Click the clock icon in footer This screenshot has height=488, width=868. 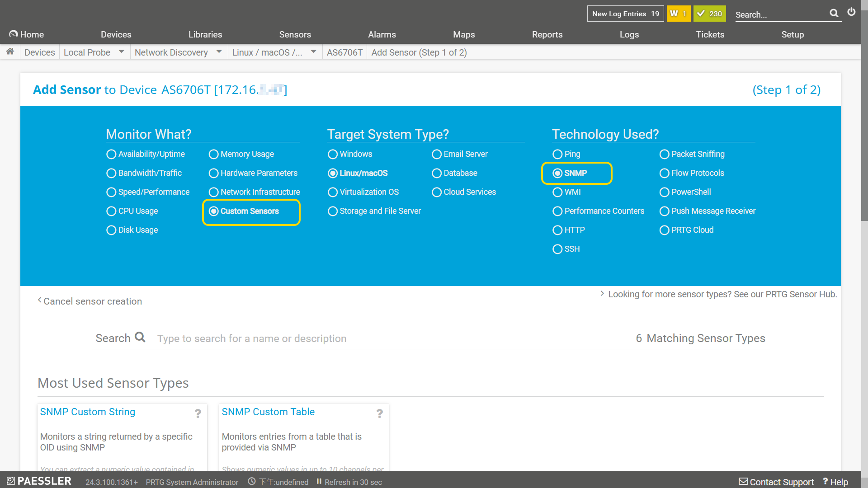pos(252,482)
